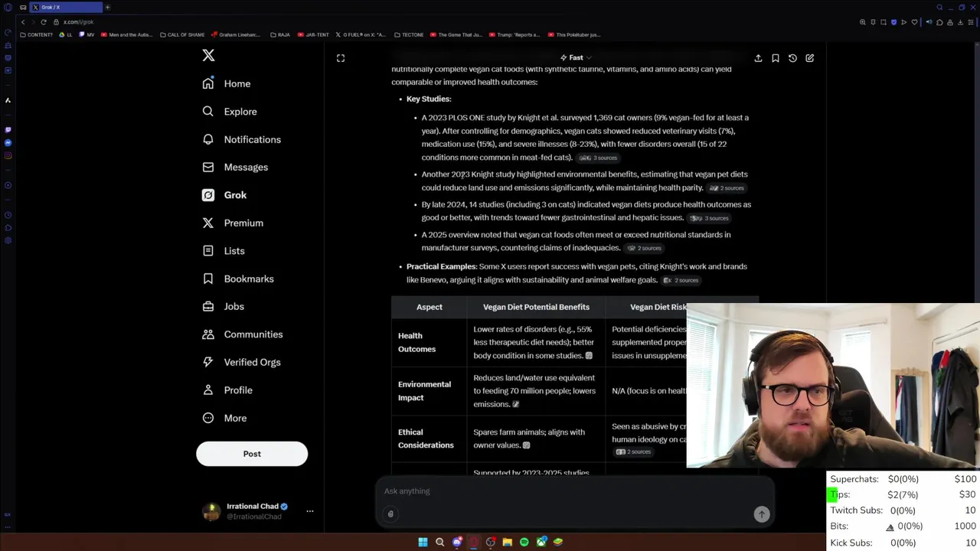
Task: Click citation icon in Health Outcomes benefits cell
Action: point(589,356)
